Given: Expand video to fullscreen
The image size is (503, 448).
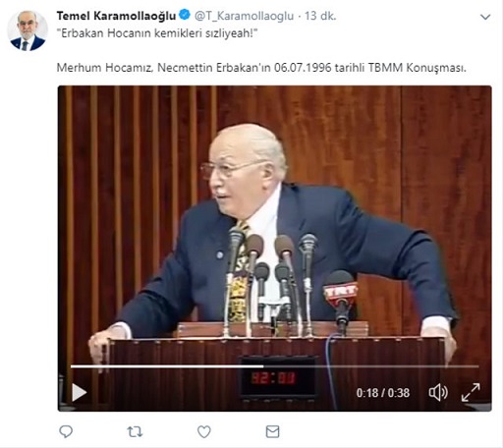Looking at the screenshot, I should tap(471, 392).
